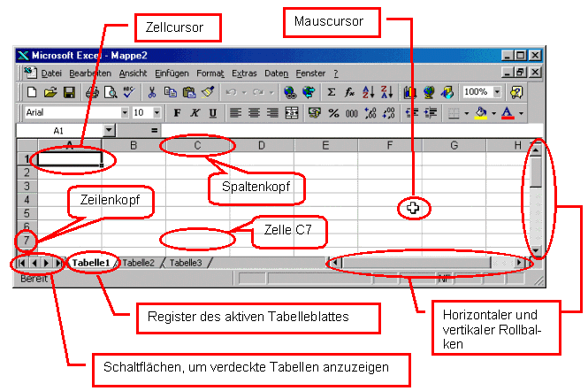Click the Undo arrow icon

(x=232, y=92)
